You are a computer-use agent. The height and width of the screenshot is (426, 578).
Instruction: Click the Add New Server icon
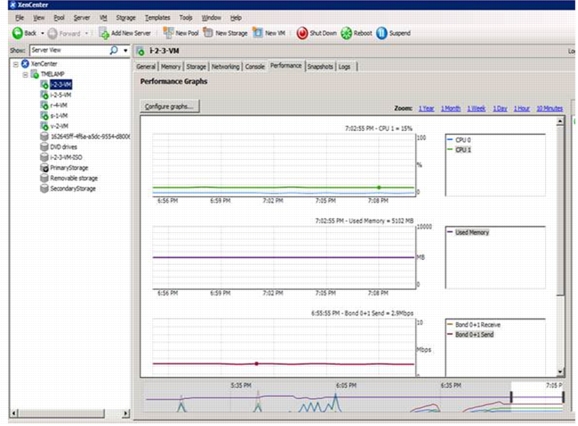tap(104, 33)
